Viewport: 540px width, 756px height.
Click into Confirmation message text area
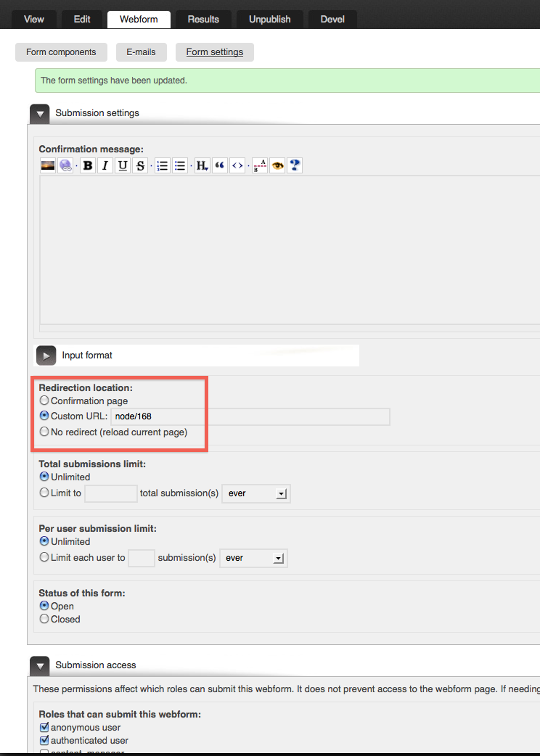290,250
